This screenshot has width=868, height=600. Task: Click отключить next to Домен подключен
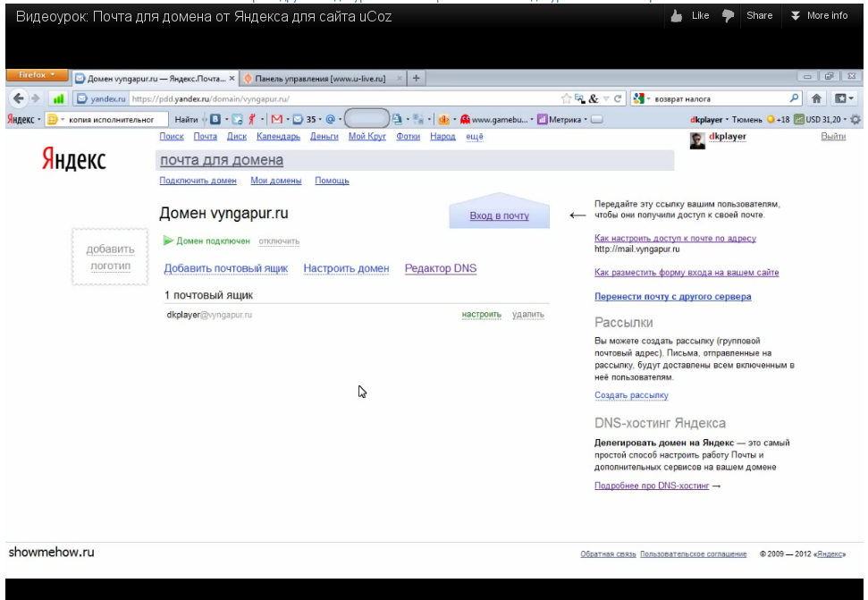(x=279, y=241)
